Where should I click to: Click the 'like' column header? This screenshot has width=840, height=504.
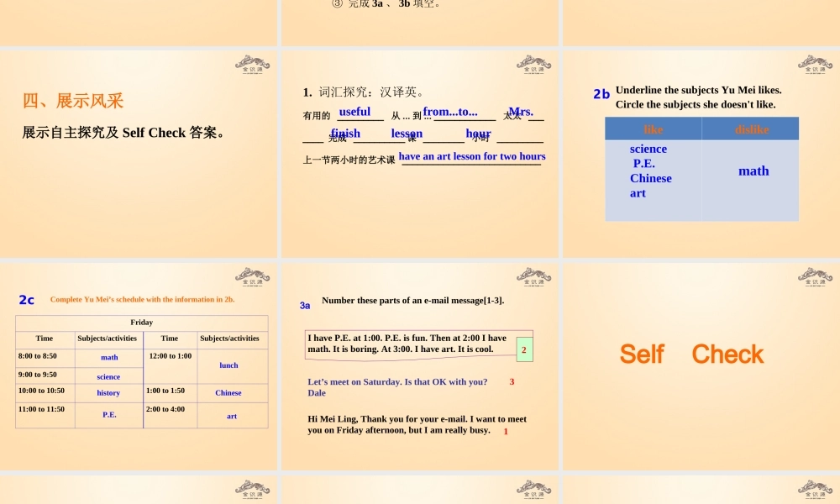click(653, 129)
